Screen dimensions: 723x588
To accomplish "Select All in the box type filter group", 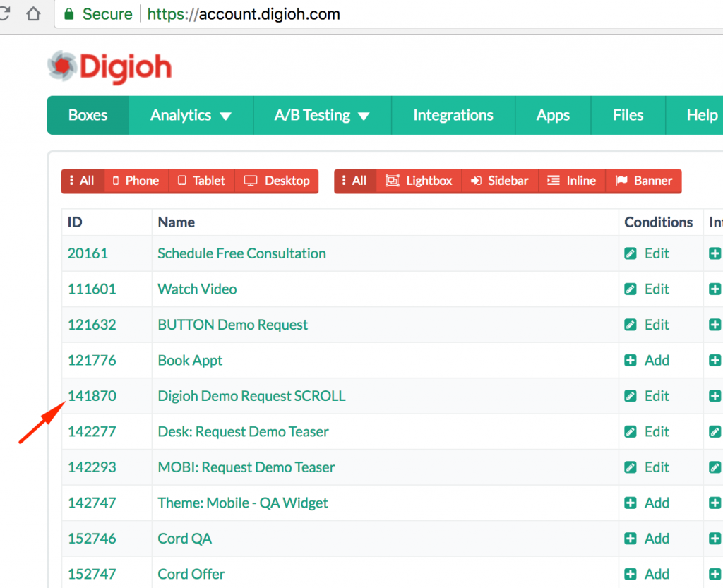I will click(356, 181).
